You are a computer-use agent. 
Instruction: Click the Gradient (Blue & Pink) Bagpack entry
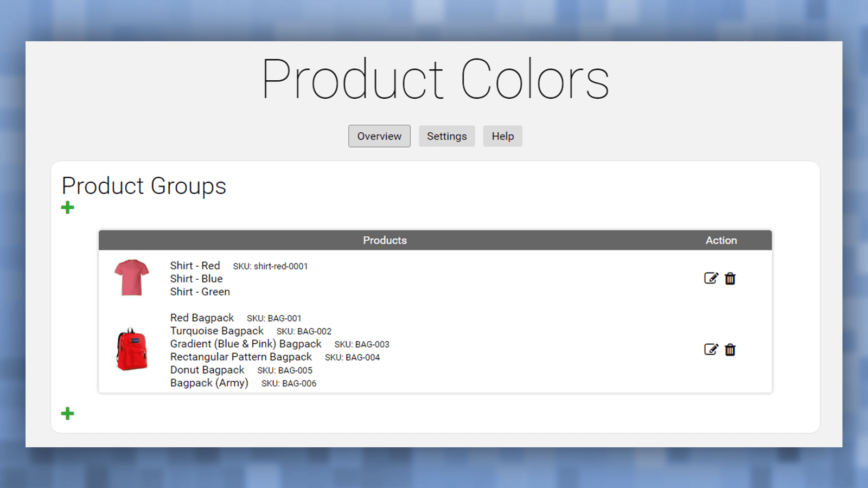coord(246,344)
